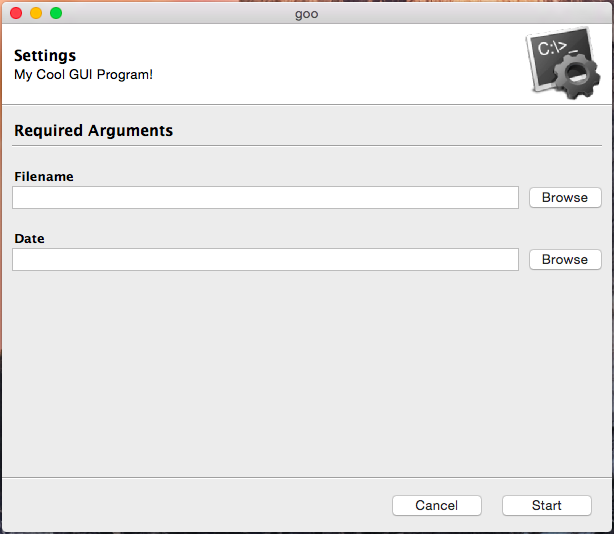The width and height of the screenshot is (614, 534).
Task: Click the Required Arguments section header
Action: pos(93,131)
